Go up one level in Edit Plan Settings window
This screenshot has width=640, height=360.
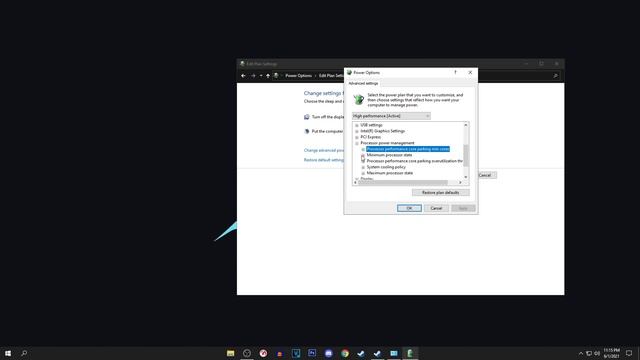tap(268, 76)
